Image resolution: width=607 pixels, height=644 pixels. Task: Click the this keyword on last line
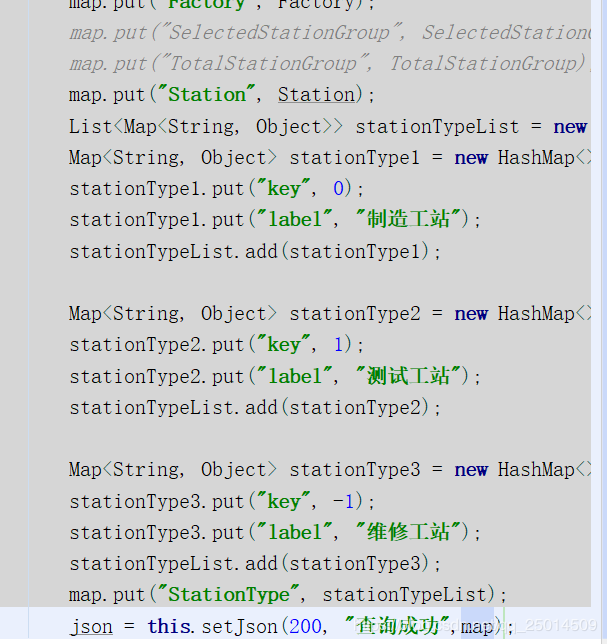[168, 627]
